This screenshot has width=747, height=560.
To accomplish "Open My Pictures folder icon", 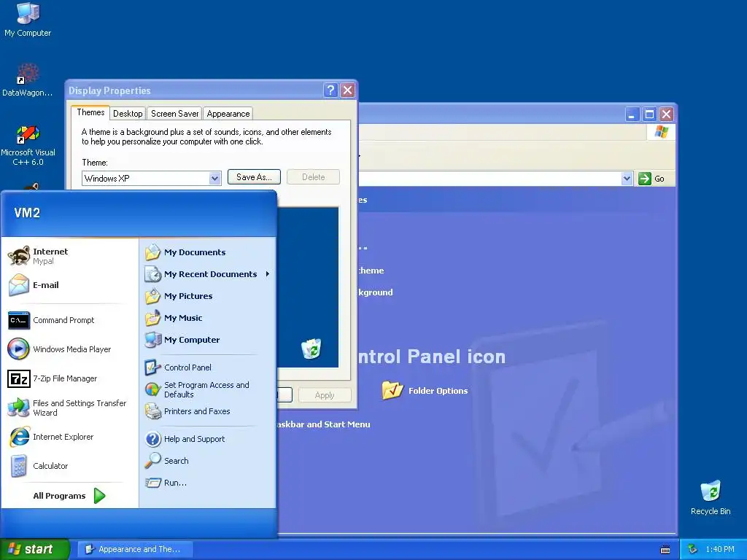I will click(x=153, y=296).
